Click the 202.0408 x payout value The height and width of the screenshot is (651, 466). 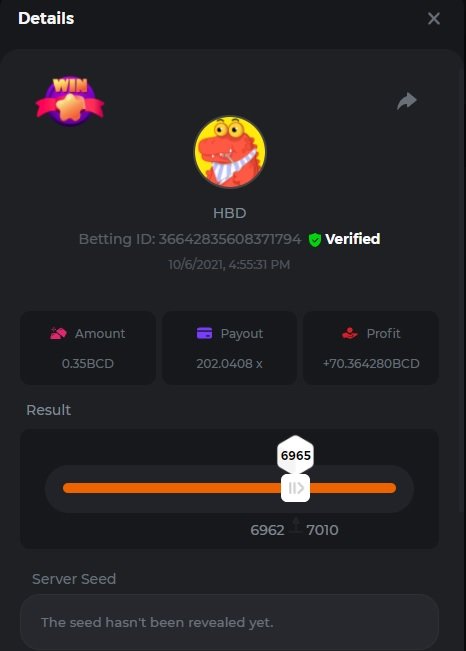[229, 364]
